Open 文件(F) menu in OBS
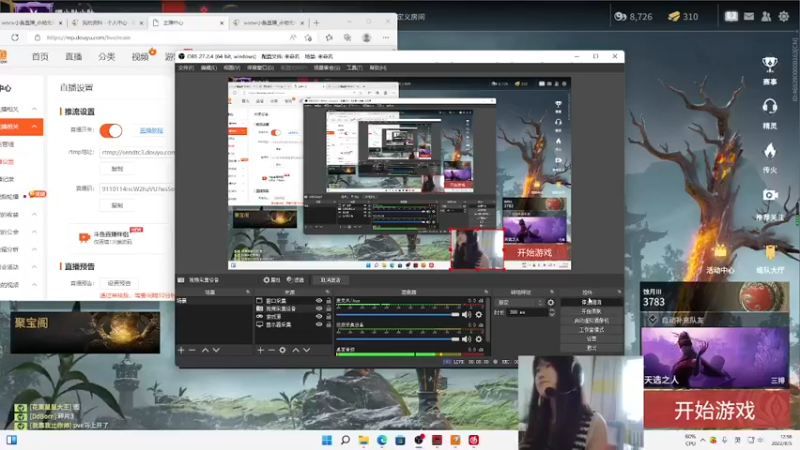The image size is (800, 450). pos(185,67)
